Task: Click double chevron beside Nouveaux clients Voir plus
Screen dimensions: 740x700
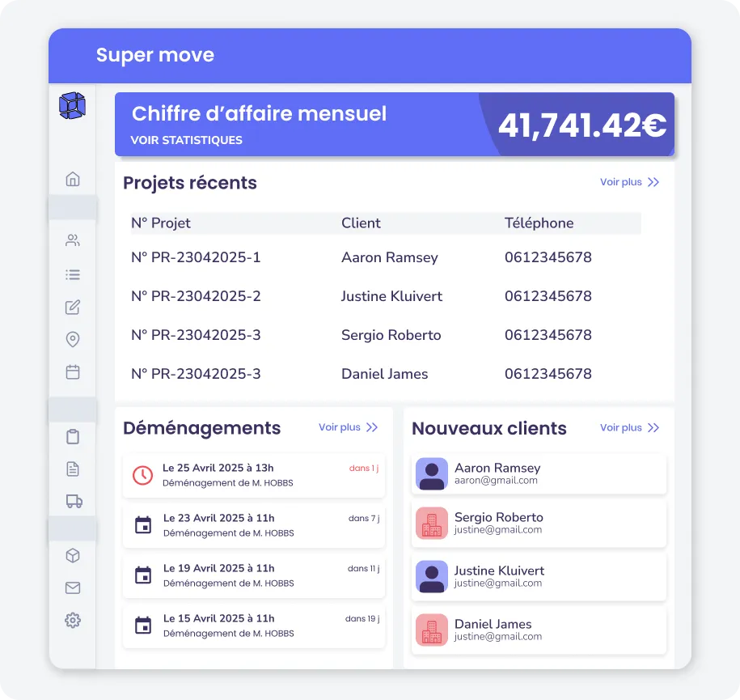Action: [653, 428]
